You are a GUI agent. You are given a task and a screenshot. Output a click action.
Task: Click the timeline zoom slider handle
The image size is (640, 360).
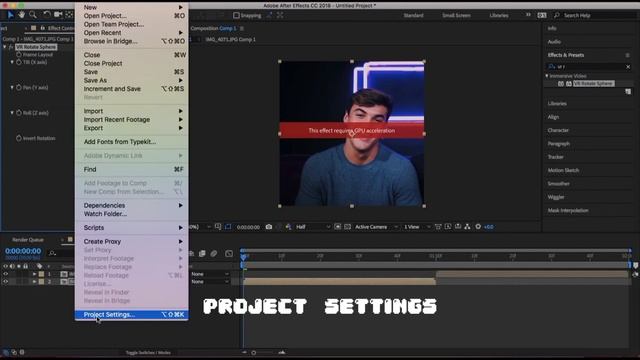[x=253, y=353]
